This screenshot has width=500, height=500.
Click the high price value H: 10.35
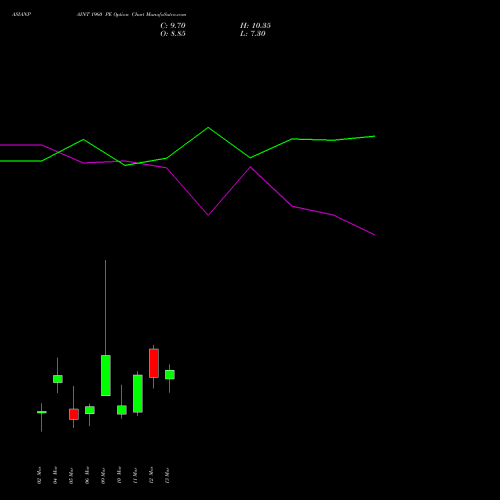click(x=255, y=26)
